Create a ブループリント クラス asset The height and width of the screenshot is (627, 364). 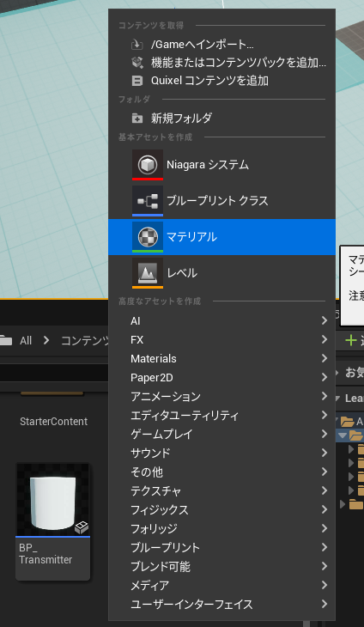[221, 201]
